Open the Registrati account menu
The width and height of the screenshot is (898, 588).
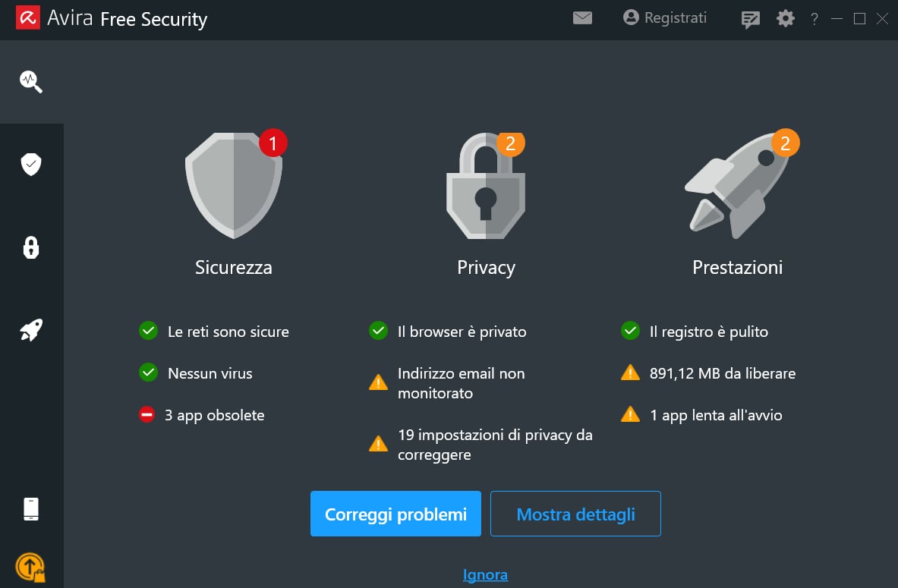pos(664,17)
